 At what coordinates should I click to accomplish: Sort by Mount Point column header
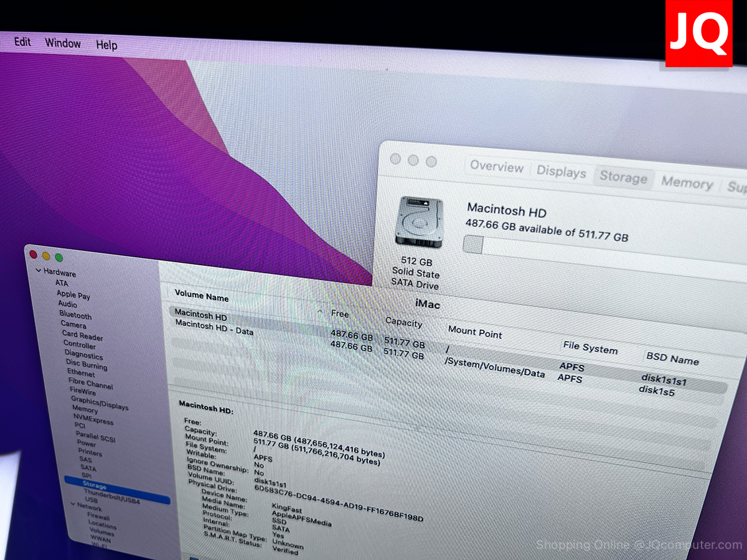(475, 332)
